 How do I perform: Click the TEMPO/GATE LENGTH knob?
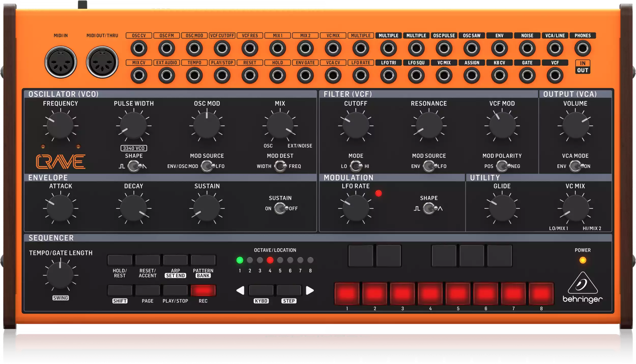click(x=60, y=275)
